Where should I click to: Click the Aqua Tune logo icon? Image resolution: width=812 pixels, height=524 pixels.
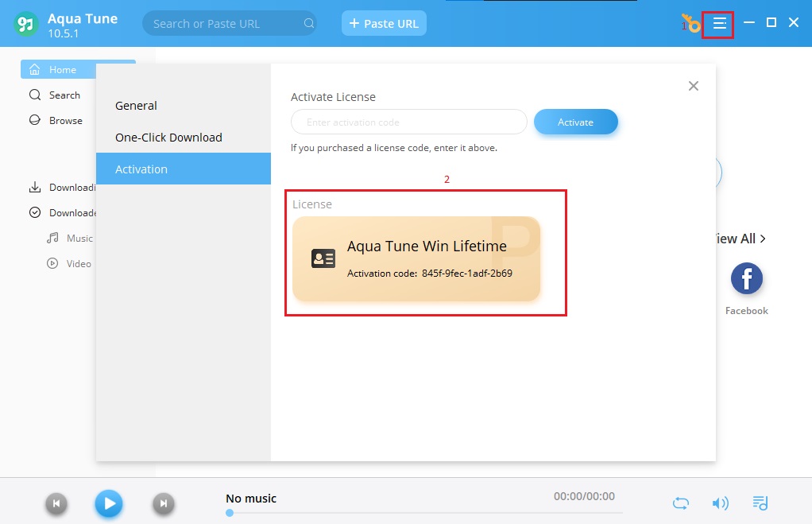pos(25,24)
